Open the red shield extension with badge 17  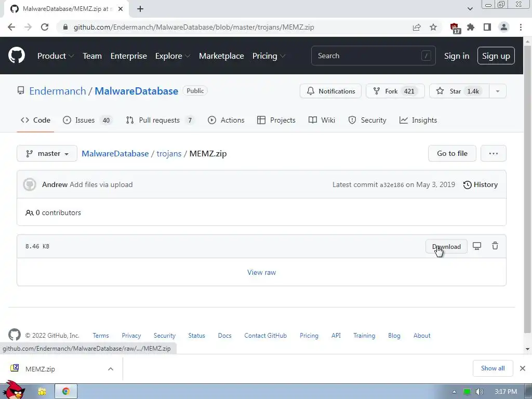pyautogui.click(x=455, y=28)
